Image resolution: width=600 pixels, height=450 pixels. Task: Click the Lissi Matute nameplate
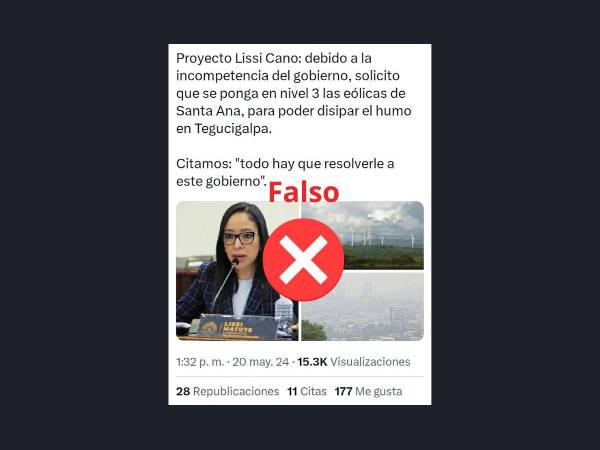(237, 327)
